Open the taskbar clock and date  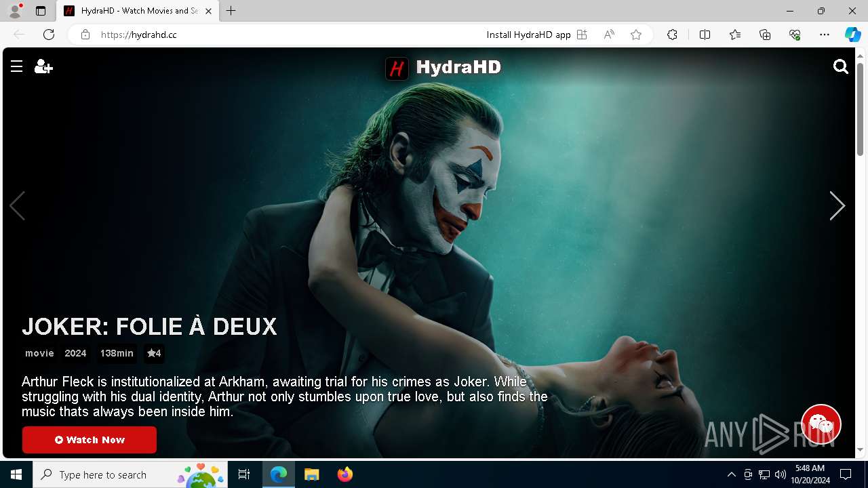pyautogui.click(x=810, y=474)
